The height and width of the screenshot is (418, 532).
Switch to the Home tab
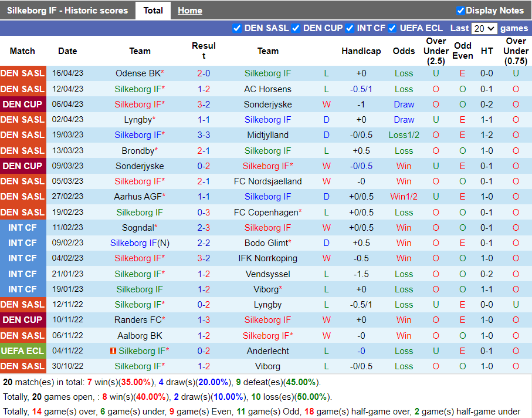189,11
